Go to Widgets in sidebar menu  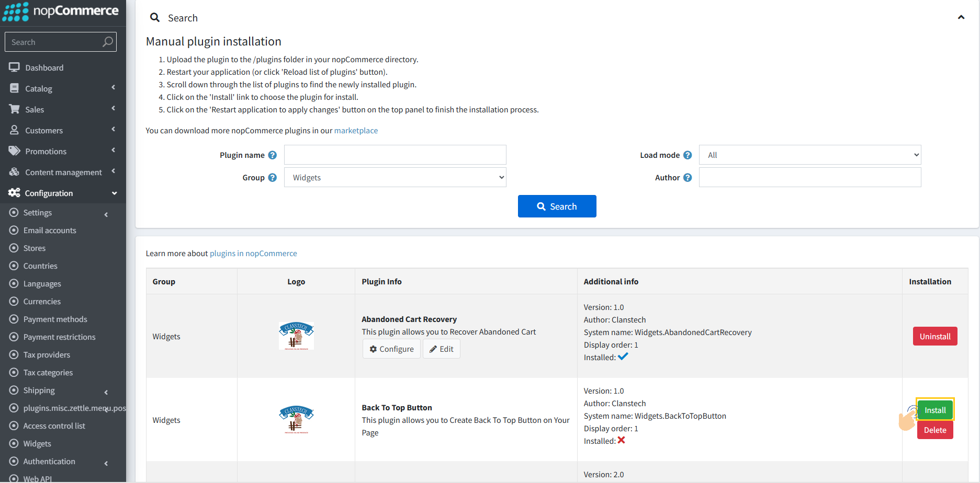[x=37, y=444]
